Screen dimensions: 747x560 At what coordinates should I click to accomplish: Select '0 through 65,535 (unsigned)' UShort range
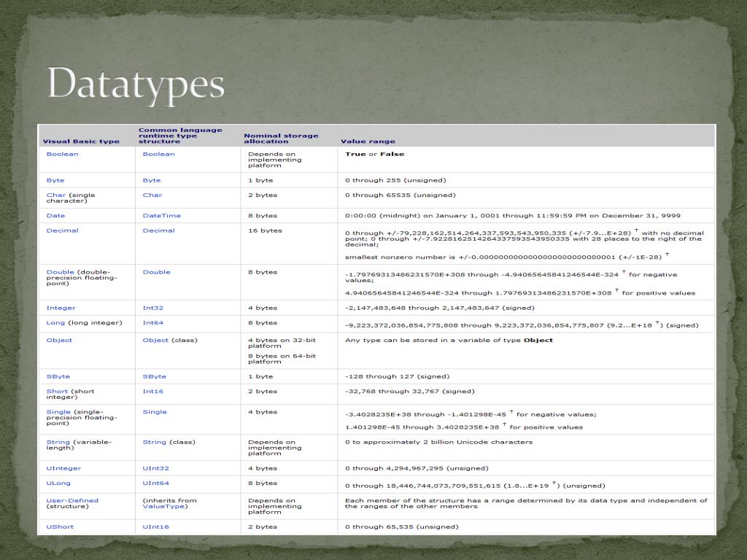coord(402,527)
